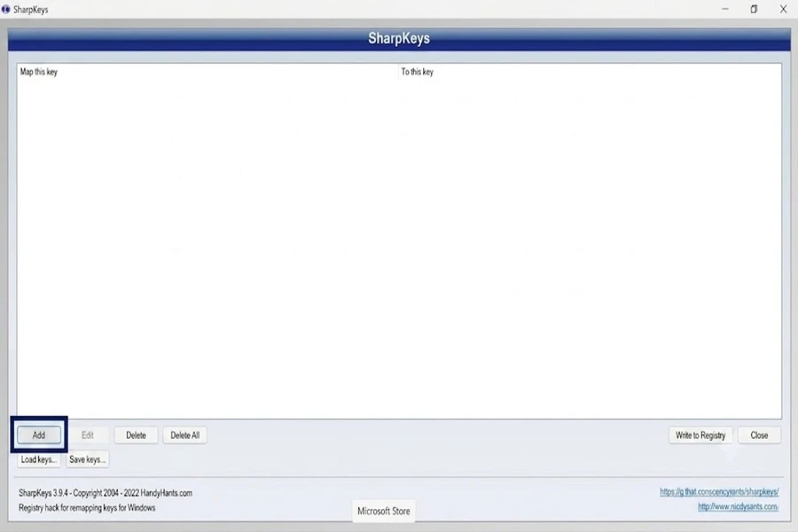
Task: Click the 'To this key' column header
Action: 590,72
